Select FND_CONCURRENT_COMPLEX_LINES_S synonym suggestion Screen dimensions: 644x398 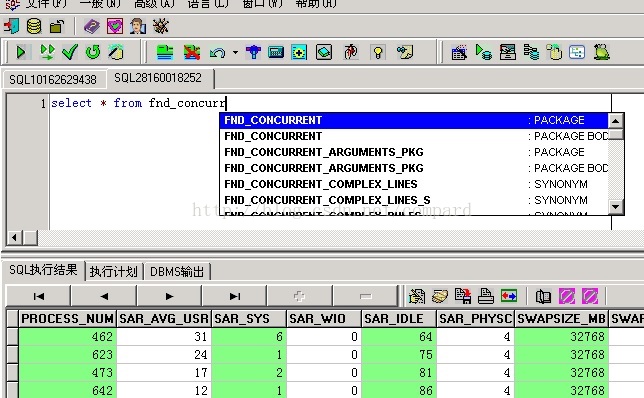click(415, 200)
